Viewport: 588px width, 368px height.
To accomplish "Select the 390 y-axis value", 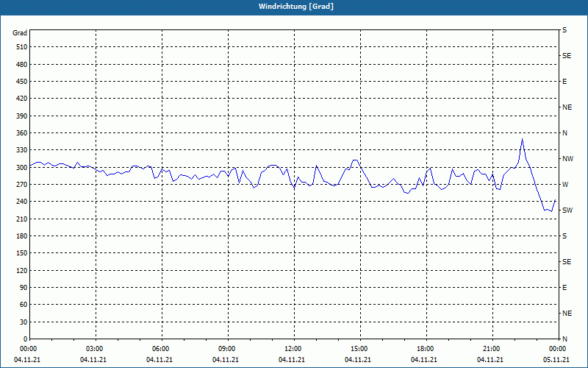I will tap(22, 116).
